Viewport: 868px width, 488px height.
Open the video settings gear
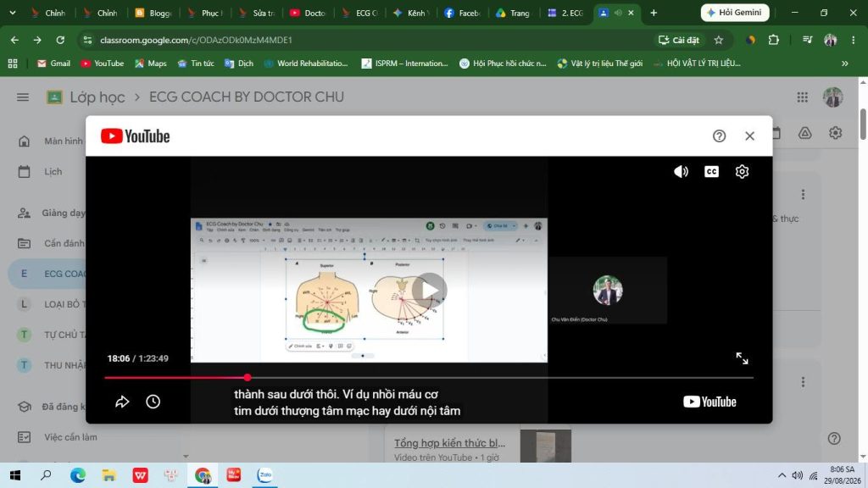pyautogui.click(x=742, y=171)
